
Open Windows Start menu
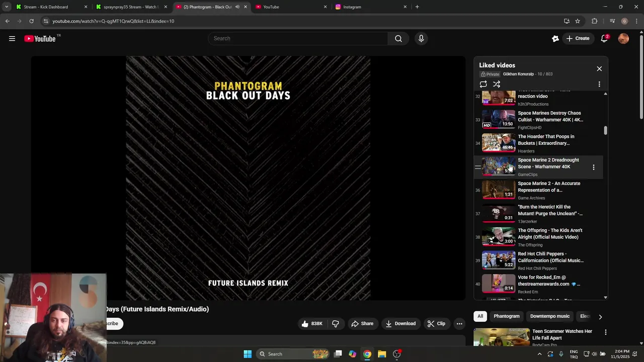tap(248, 354)
